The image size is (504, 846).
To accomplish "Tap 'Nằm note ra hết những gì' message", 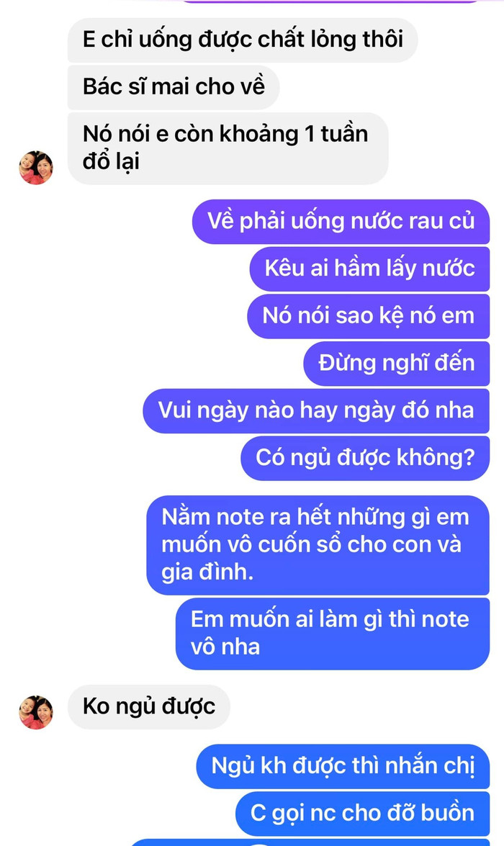I will pos(318,545).
